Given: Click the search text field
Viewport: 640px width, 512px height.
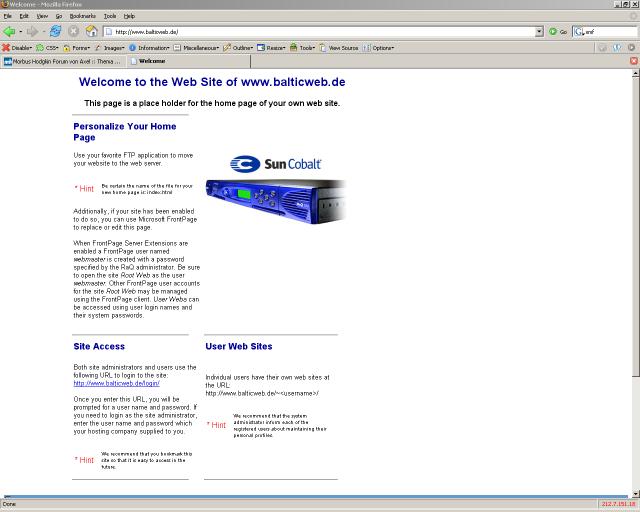Looking at the screenshot, I should [611, 31].
